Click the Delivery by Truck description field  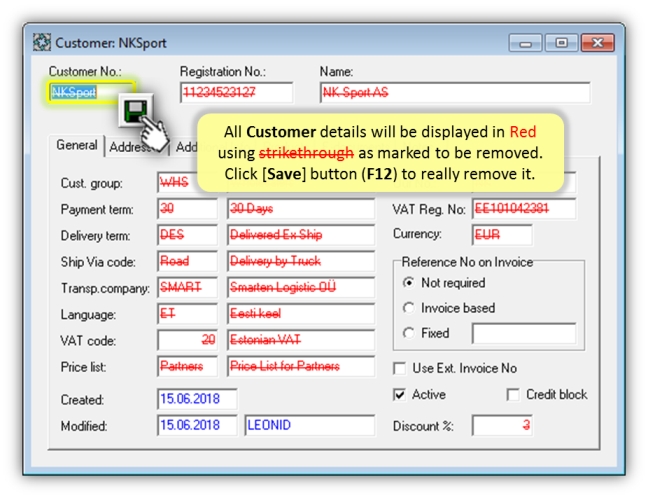tap(301, 261)
